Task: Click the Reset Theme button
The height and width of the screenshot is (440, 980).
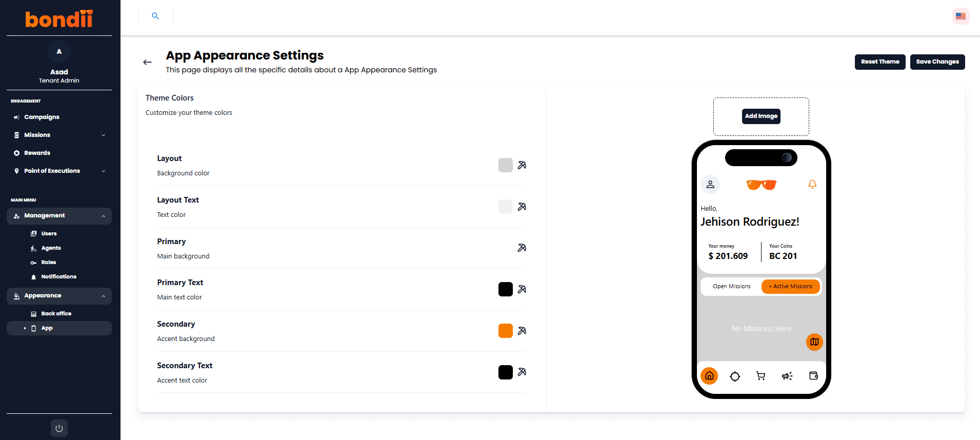Action: 880,62
